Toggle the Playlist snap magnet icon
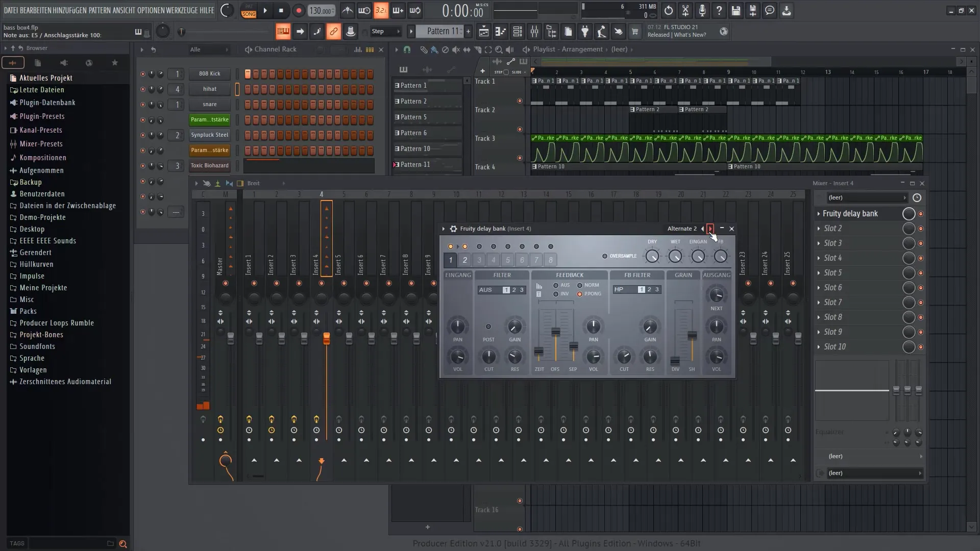The width and height of the screenshot is (980, 551). tap(407, 49)
